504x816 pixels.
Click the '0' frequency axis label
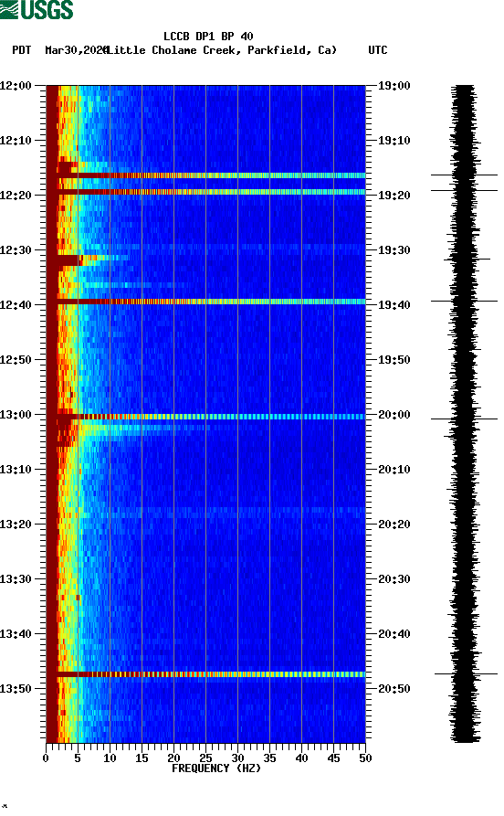pos(46,758)
